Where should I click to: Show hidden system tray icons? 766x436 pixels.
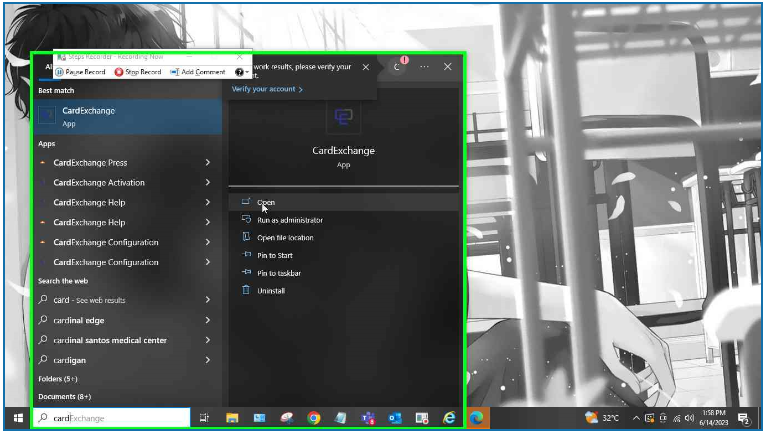pos(636,418)
